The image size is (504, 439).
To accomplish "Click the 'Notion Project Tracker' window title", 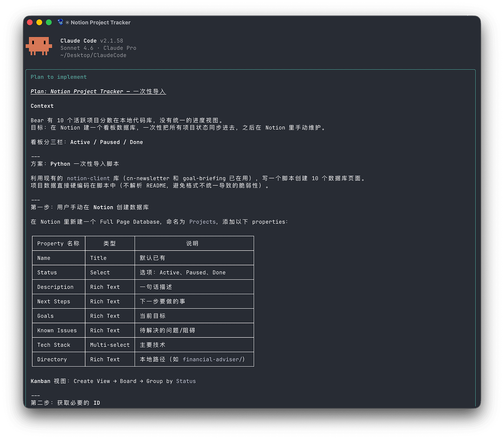I will (101, 23).
